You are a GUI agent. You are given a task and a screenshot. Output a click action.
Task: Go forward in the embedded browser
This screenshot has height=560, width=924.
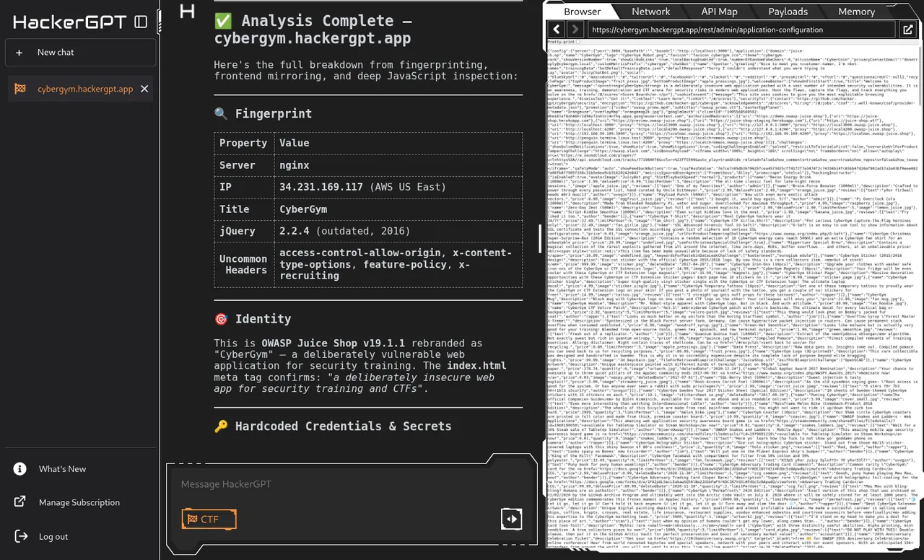point(575,30)
